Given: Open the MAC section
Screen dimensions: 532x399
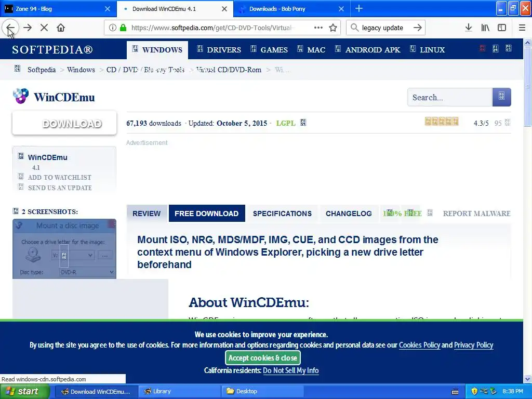Looking at the screenshot, I should tap(311, 50).
